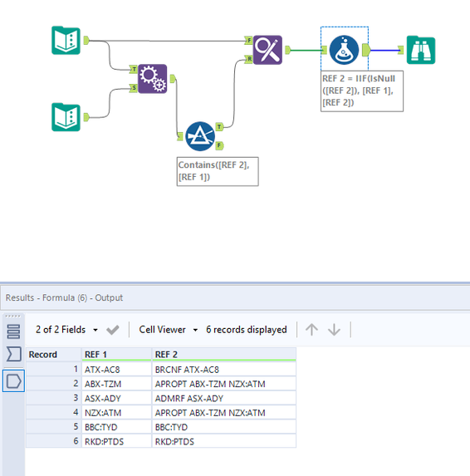Select the Find Replace tool
Screen dimensions: 470x476
(x=267, y=50)
